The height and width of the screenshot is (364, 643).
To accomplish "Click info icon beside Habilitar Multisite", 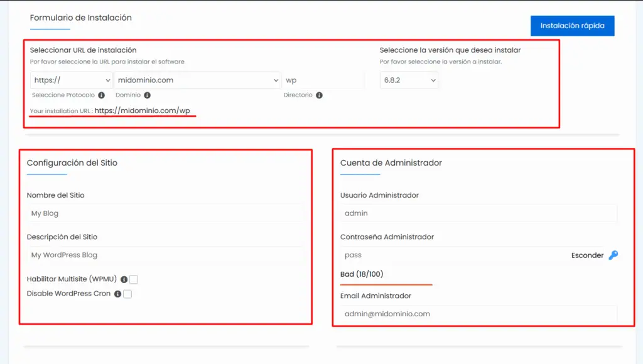I will click(x=124, y=279).
